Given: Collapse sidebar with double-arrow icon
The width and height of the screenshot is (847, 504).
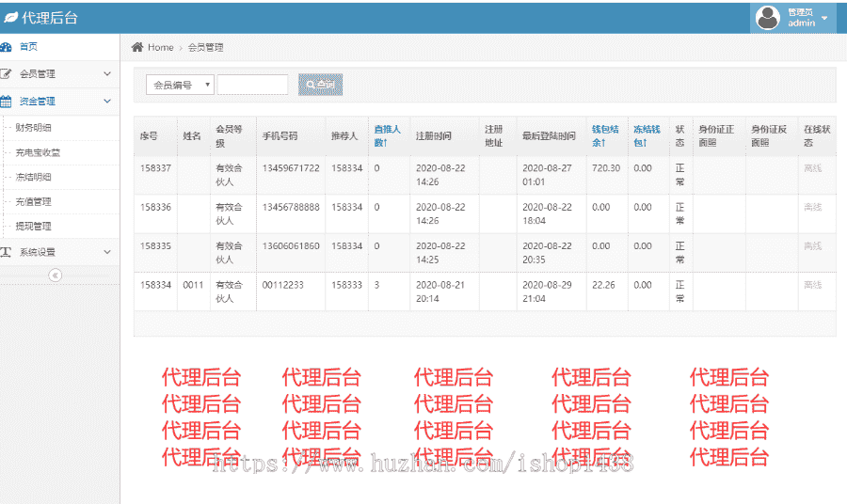Looking at the screenshot, I should (56, 276).
